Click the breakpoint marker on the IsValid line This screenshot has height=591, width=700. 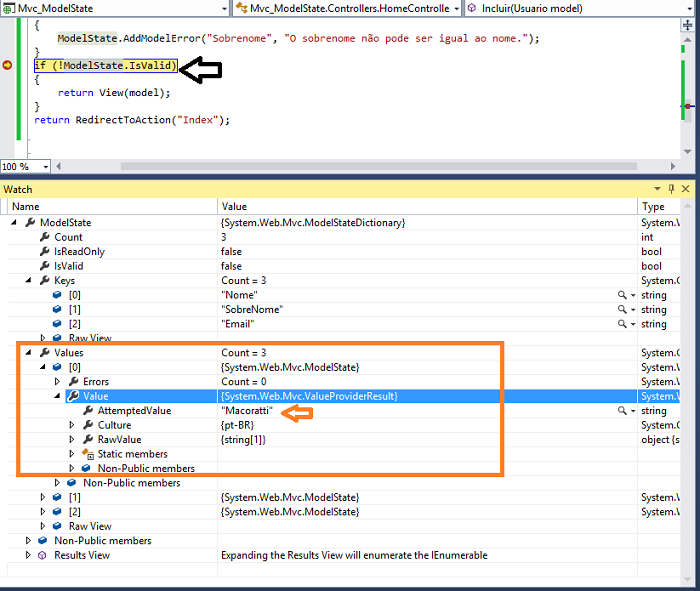click(7, 66)
